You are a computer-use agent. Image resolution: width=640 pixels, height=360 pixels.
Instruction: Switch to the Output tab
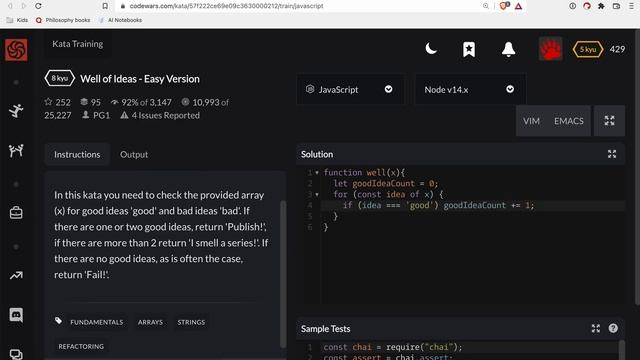point(134,154)
